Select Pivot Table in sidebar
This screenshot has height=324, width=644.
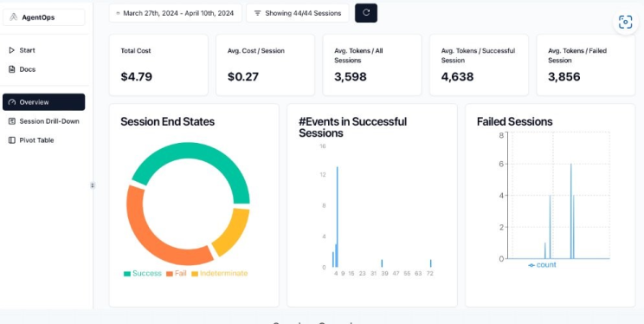point(44,140)
